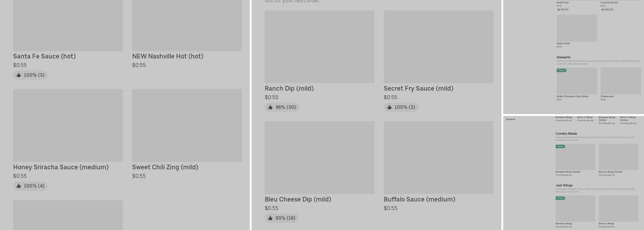This screenshot has width=644, height=230.
Task: Click thumbs-up icon under Secret Fry Sauce
Action: click(x=390, y=107)
